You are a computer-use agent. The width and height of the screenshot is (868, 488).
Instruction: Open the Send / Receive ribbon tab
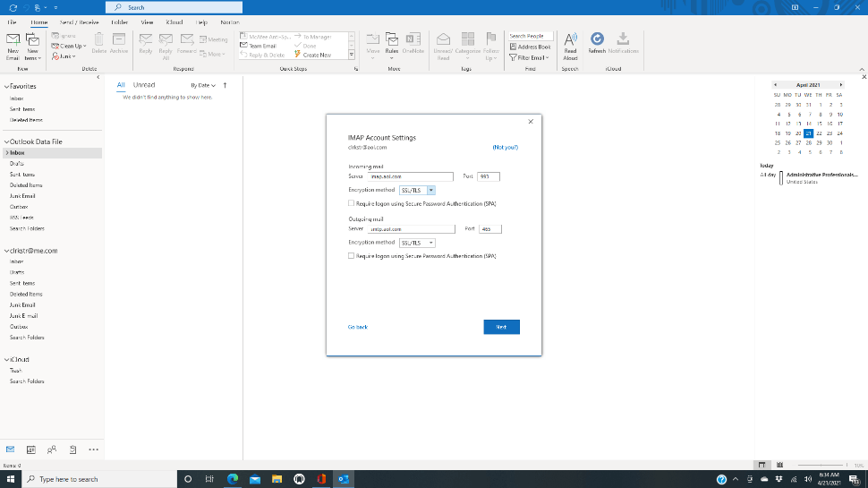79,22
